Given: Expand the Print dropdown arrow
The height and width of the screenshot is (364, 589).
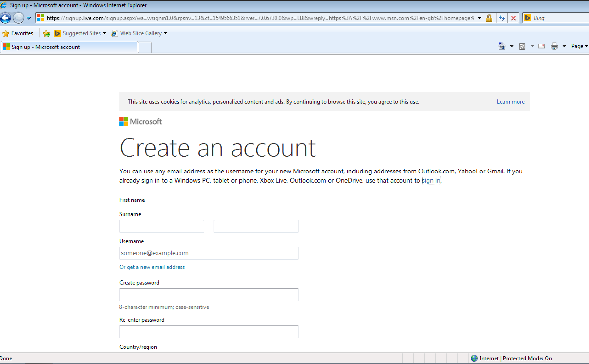Looking at the screenshot, I should pyautogui.click(x=564, y=46).
